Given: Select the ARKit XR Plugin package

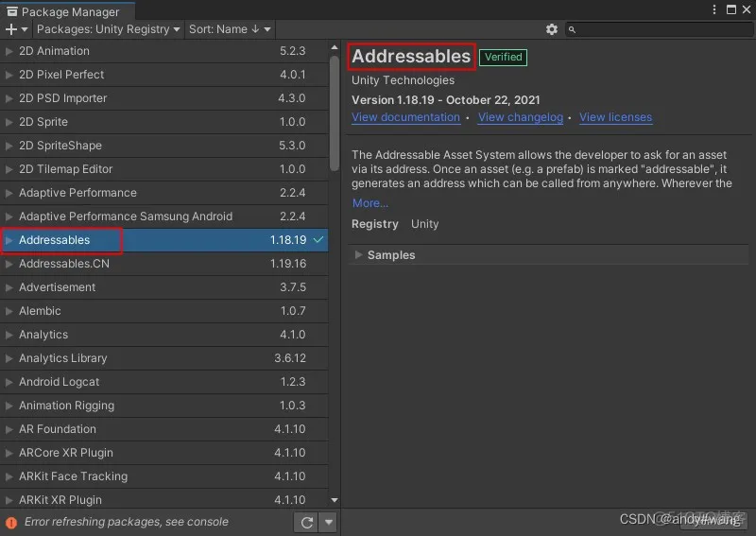Looking at the screenshot, I should [x=163, y=500].
